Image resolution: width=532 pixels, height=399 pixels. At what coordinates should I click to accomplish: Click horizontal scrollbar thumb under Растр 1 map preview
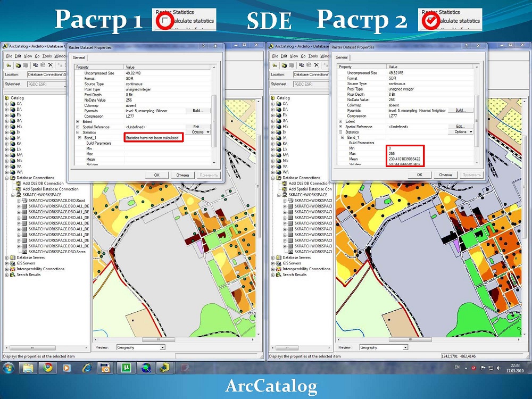[159, 339]
